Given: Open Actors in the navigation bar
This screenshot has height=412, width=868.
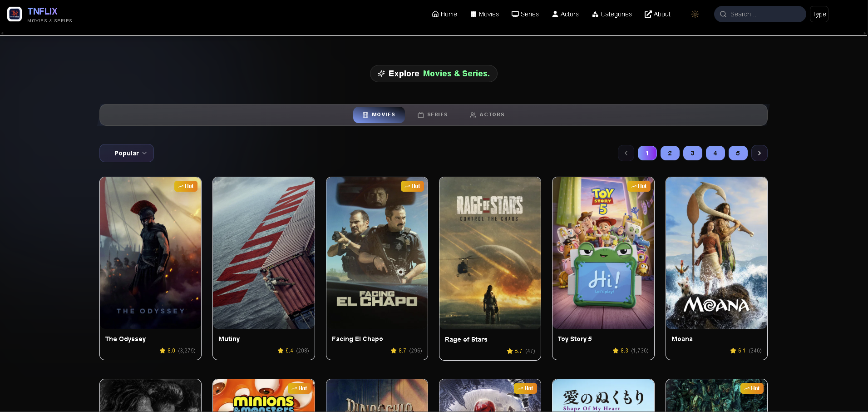Looking at the screenshot, I should coord(565,14).
